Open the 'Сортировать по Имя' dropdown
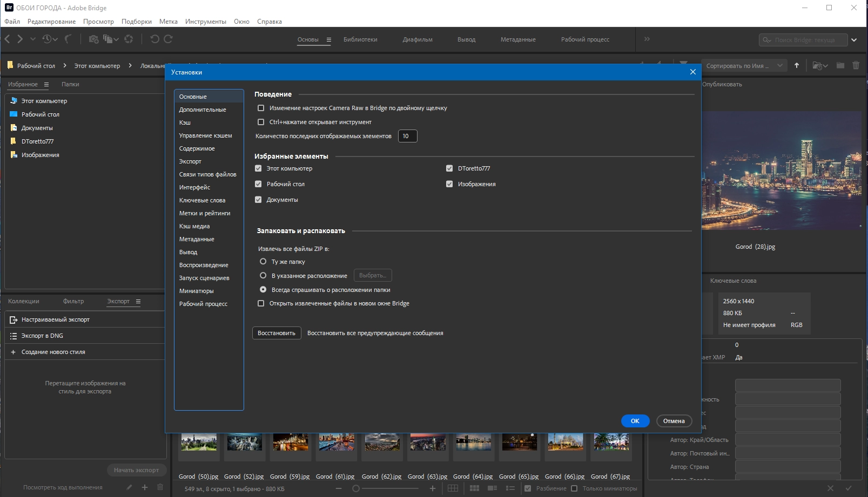868x497 pixels. 744,66
